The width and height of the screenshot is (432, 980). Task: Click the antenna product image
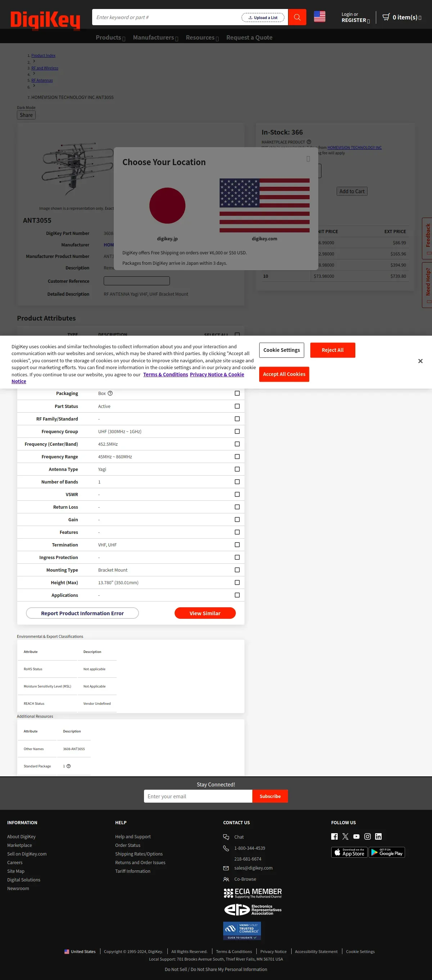tap(77, 169)
